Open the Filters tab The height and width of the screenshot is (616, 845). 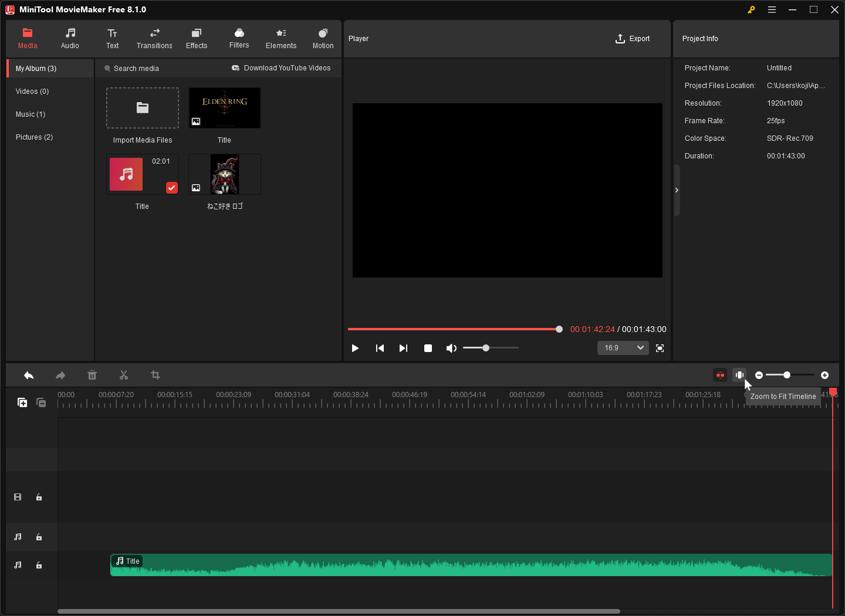pyautogui.click(x=239, y=39)
